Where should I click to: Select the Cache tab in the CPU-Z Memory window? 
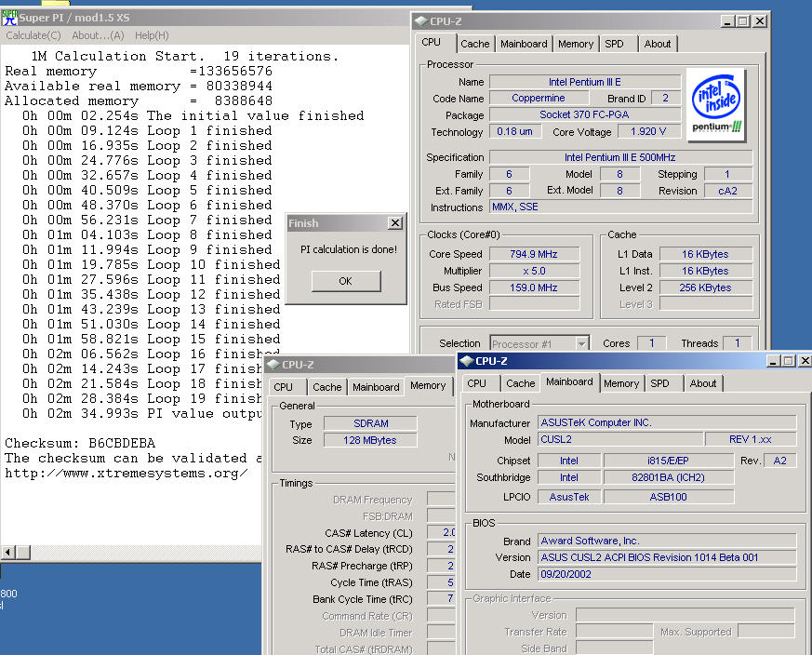(x=326, y=387)
